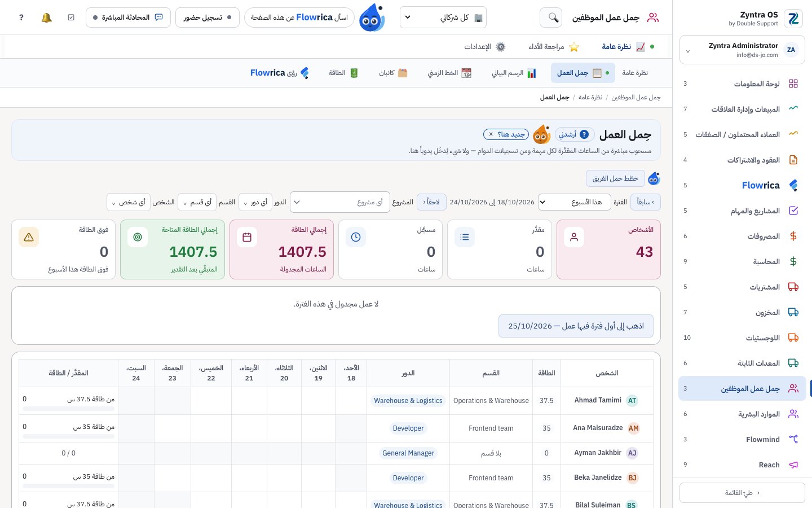Switch to the مراجعة الأداء tab
The image size is (812, 508).
pyautogui.click(x=554, y=47)
